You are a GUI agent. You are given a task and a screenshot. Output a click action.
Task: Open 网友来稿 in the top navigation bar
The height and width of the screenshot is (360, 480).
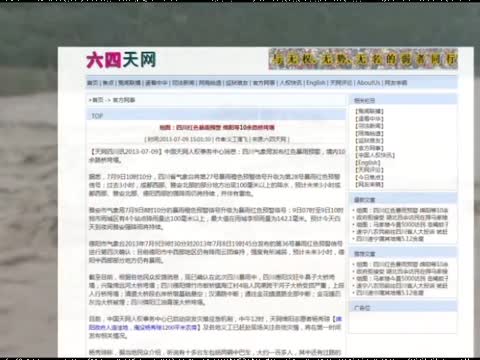(396, 83)
